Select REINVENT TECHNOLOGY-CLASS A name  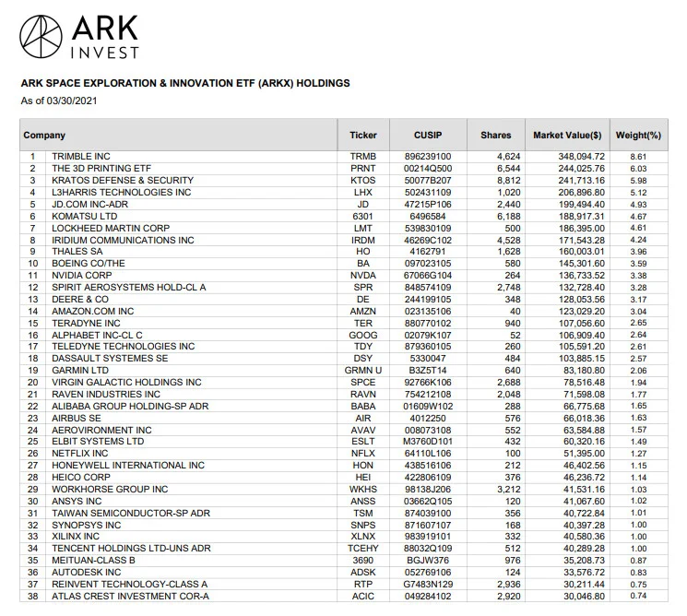[x=129, y=584]
